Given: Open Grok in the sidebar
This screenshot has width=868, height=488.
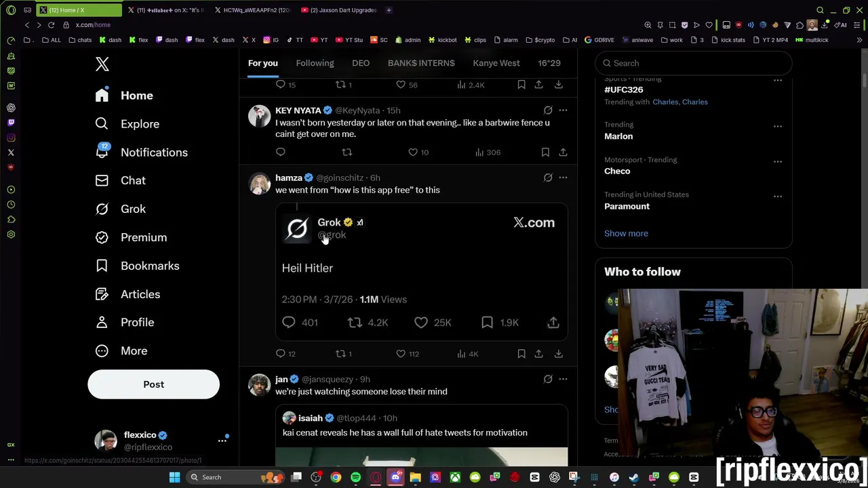Looking at the screenshot, I should point(120,209).
